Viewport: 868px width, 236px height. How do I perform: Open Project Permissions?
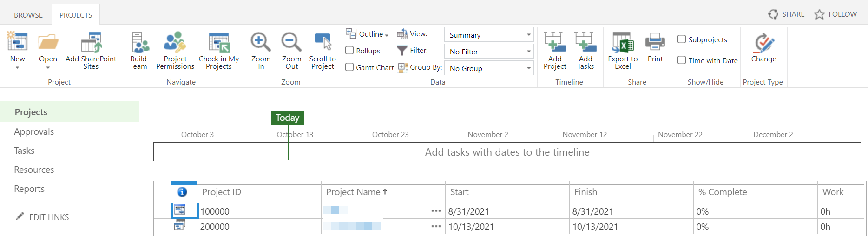[175, 50]
